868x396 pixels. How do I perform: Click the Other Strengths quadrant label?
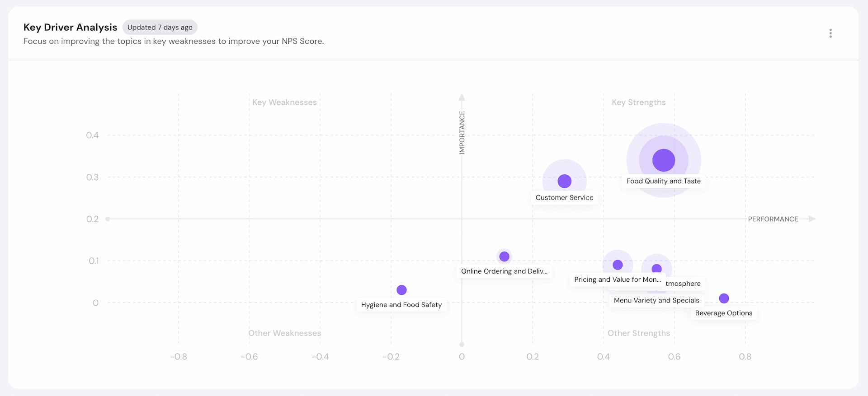point(638,333)
